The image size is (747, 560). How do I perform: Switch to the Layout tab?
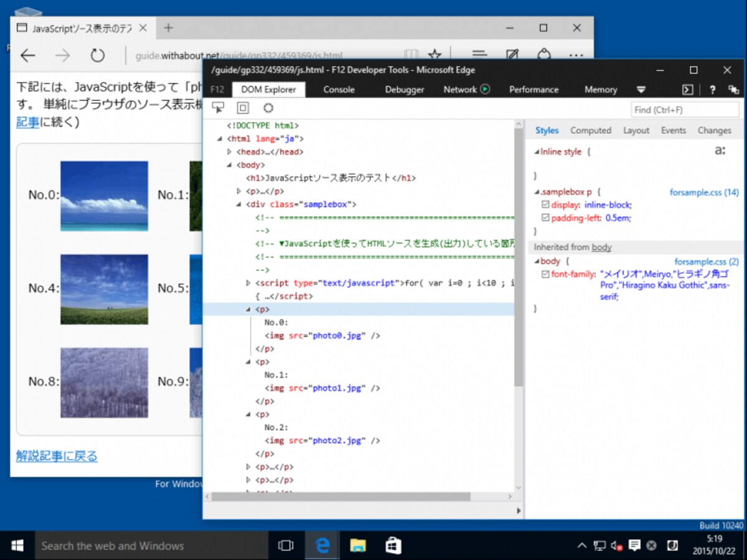pos(636,131)
